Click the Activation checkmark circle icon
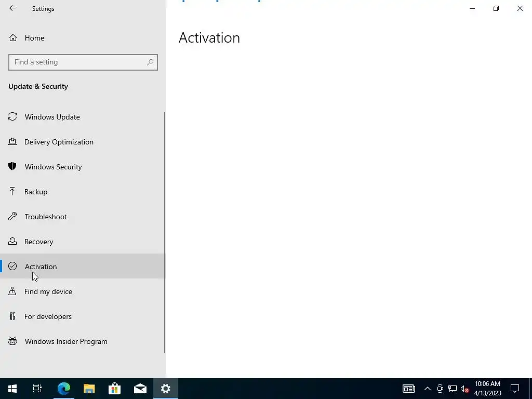The image size is (532, 399). click(x=12, y=267)
